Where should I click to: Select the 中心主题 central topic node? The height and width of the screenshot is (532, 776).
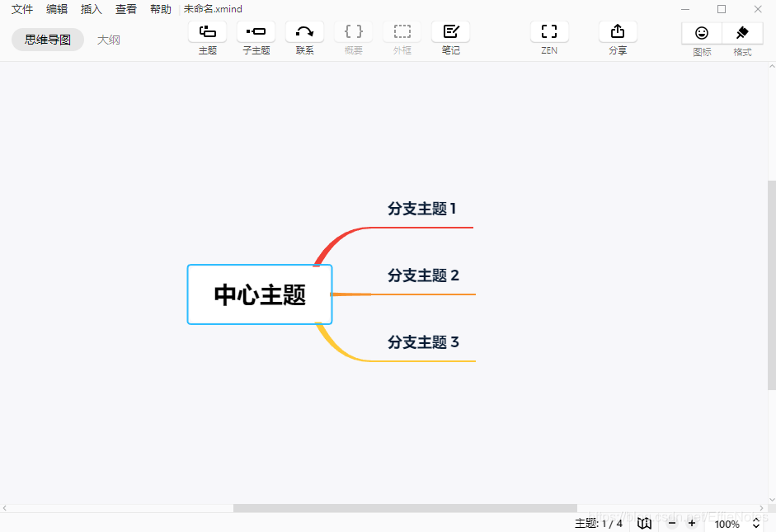click(x=260, y=294)
